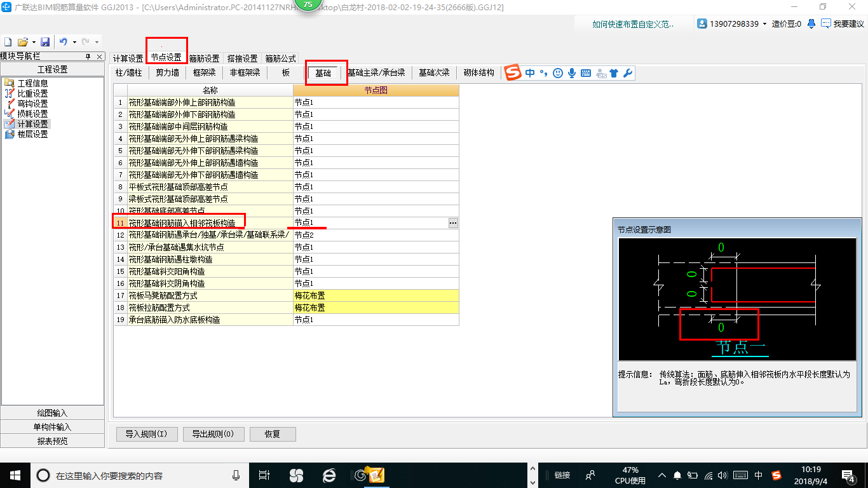Select the 非框架梁 component tab

coord(245,72)
